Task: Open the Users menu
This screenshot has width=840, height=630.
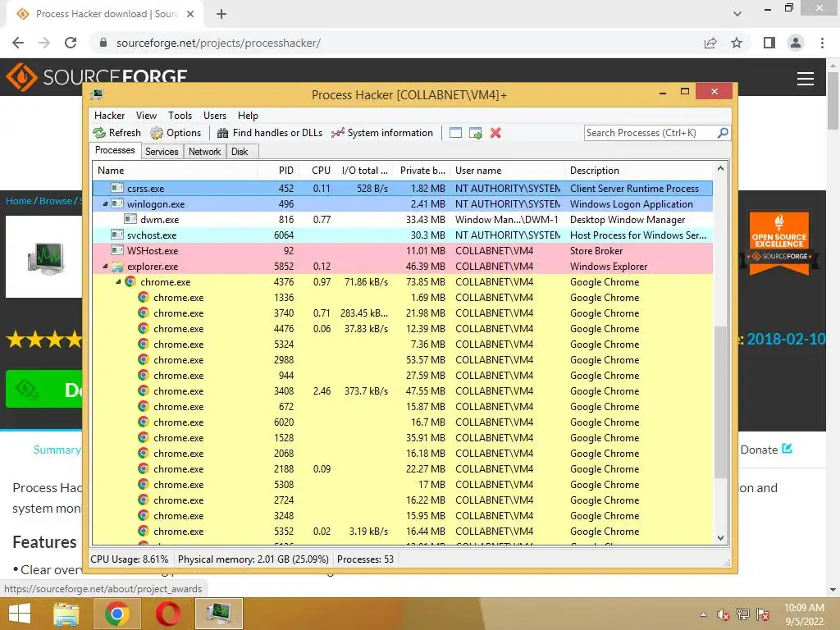Action: pyautogui.click(x=215, y=115)
